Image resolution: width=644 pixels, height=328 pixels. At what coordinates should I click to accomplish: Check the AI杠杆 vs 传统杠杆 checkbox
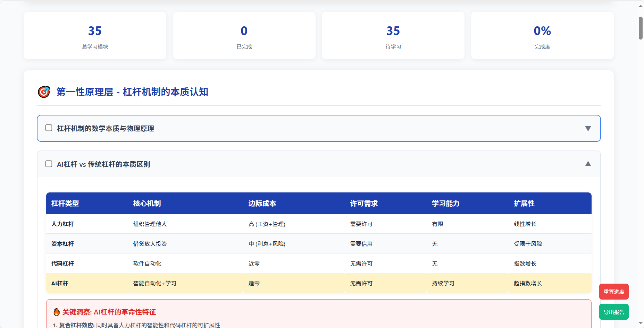tap(49, 164)
